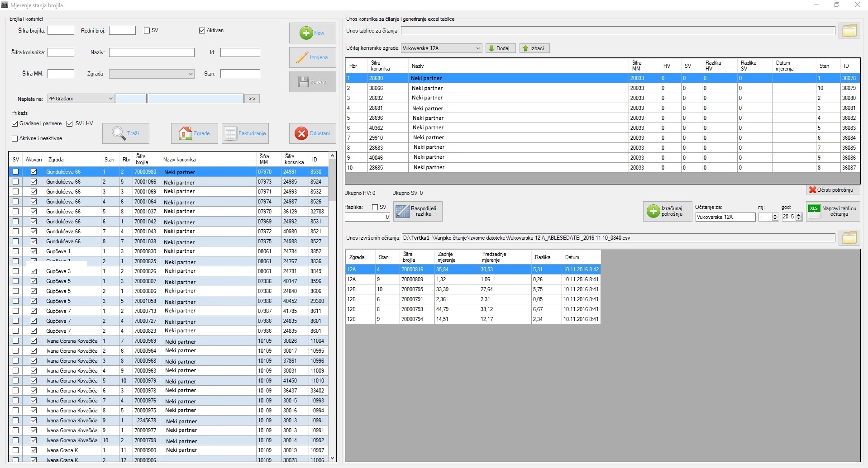Click Raspodijeli razliku button
868x468 pixels.
point(418,211)
